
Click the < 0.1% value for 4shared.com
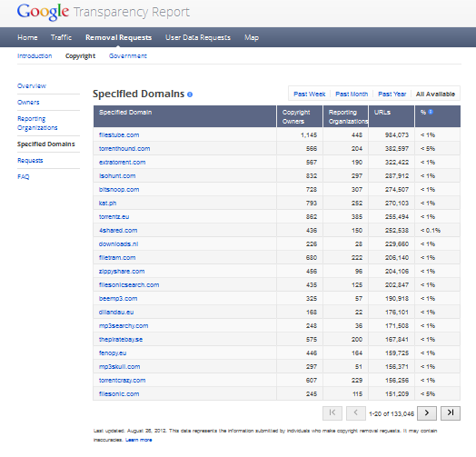coord(431,231)
